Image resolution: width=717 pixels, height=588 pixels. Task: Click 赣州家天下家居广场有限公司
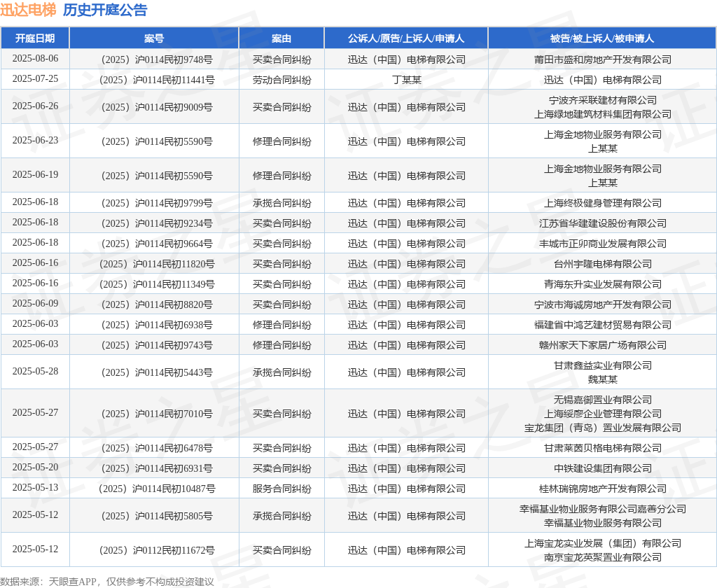pos(603,345)
